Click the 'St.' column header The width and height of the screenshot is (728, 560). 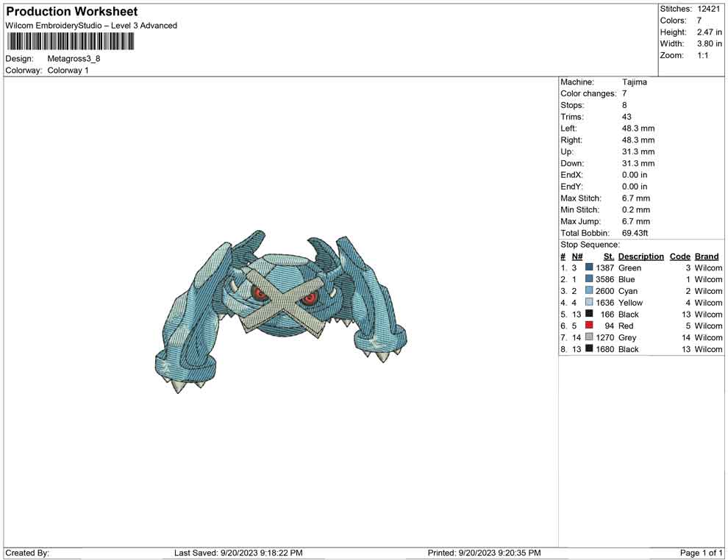point(609,256)
